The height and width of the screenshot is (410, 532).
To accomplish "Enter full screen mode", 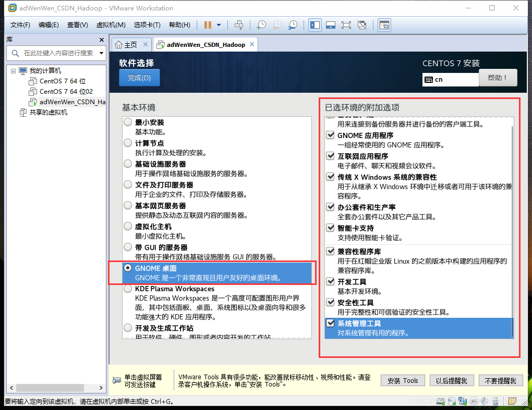I will click(346, 25).
